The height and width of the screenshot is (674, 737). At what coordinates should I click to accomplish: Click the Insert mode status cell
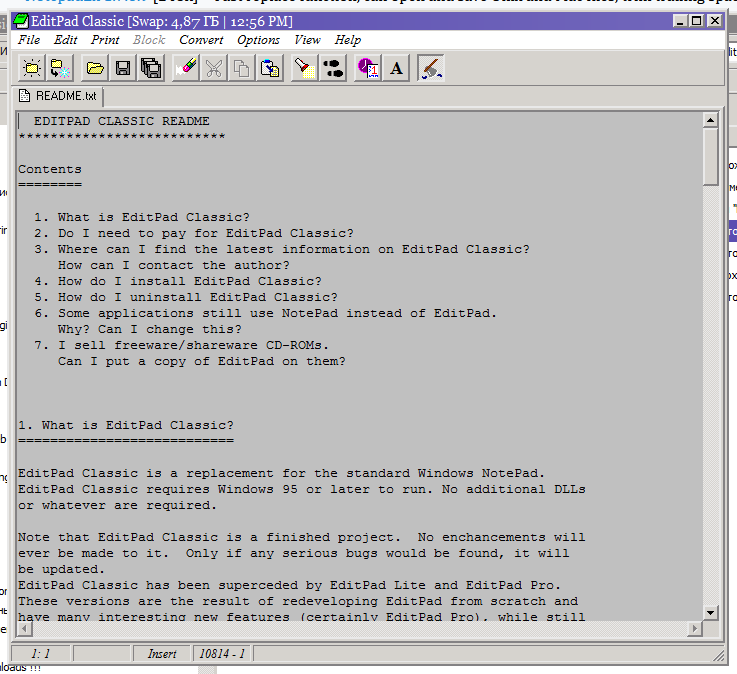point(162,654)
